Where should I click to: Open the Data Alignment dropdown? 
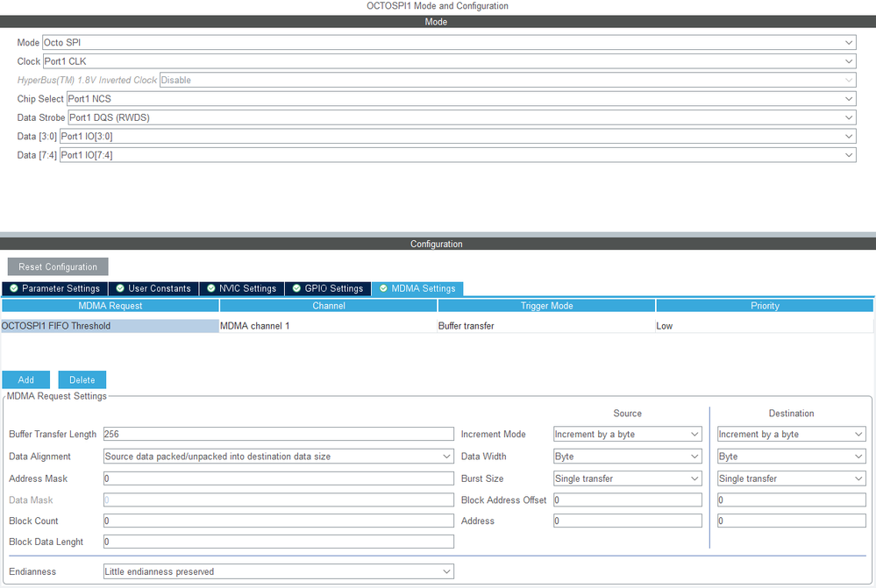tap(278, 457)
